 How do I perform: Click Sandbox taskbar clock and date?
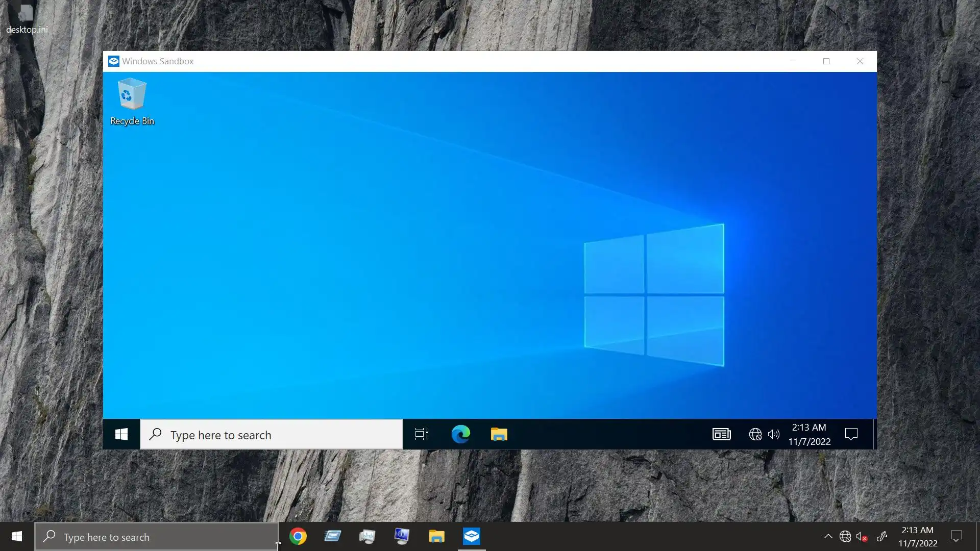coord(809,434)
